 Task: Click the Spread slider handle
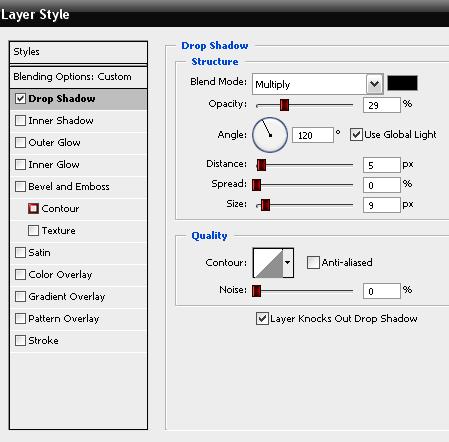click(x=256, y=185)
